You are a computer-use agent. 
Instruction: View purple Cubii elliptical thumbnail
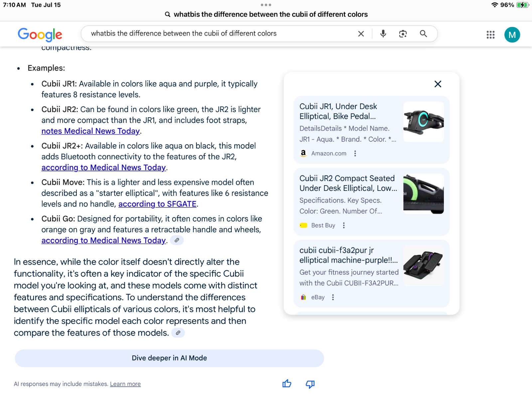424,265
